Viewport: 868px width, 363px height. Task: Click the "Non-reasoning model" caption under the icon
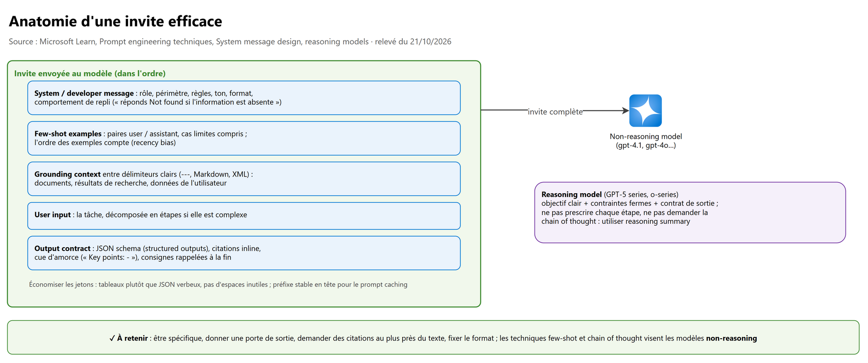click(646, 141)
